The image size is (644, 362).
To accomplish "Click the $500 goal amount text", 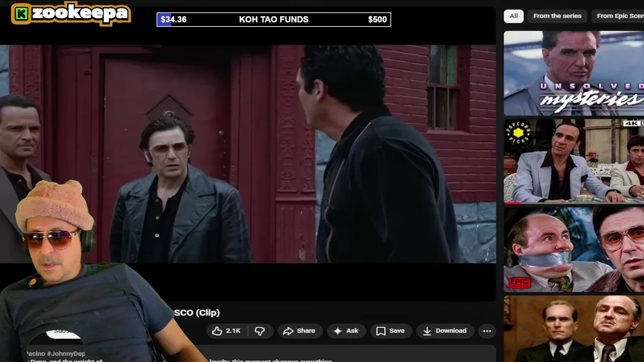I will 377,20.
